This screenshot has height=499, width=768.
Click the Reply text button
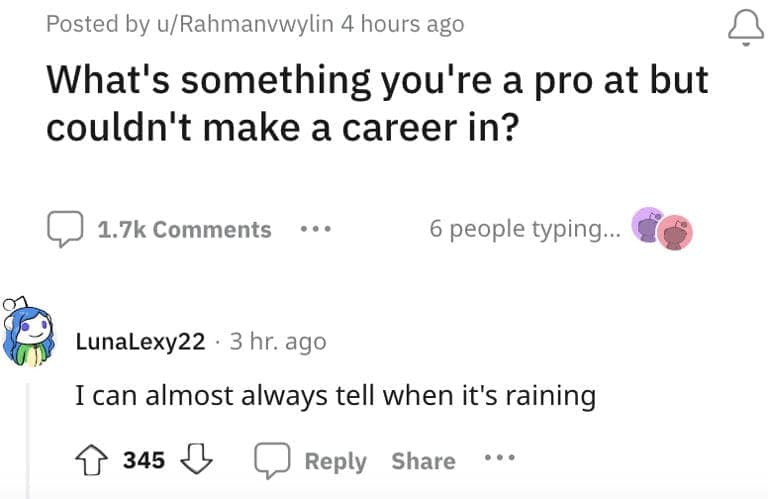pyautogui.click(x=335, y=461)
